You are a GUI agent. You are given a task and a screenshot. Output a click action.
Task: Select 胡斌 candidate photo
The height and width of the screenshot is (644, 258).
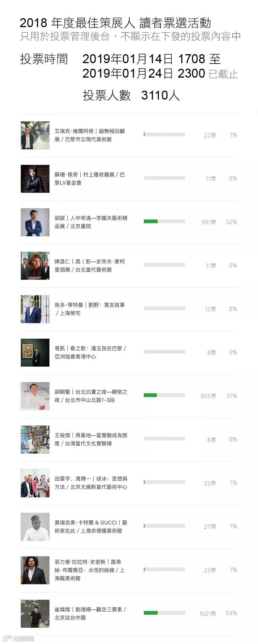click(x=35, y=222)
